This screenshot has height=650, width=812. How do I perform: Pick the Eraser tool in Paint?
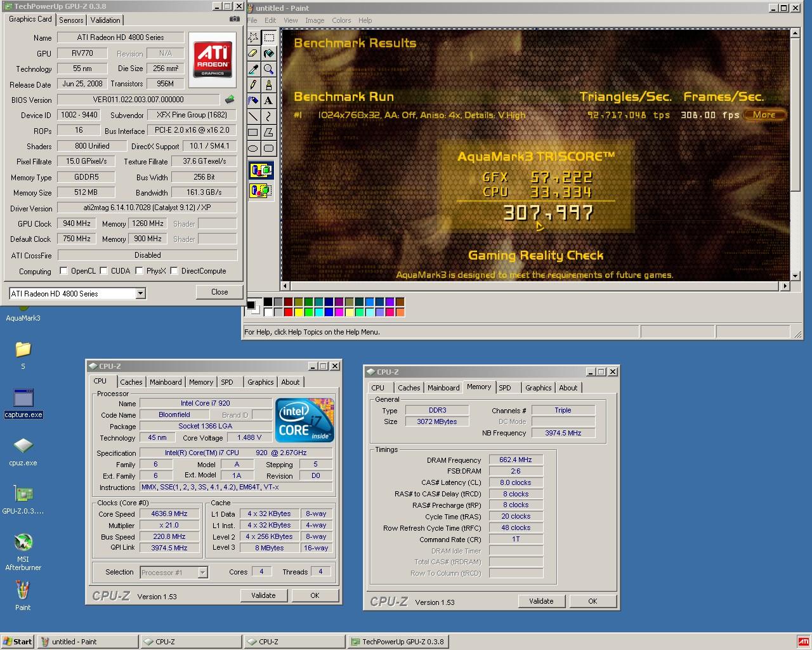pos(253,53)
